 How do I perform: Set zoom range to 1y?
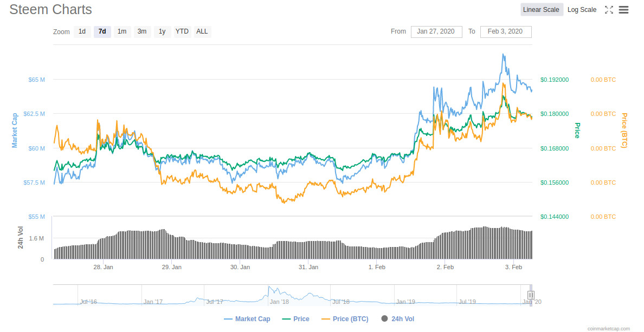tap(162, 31)
